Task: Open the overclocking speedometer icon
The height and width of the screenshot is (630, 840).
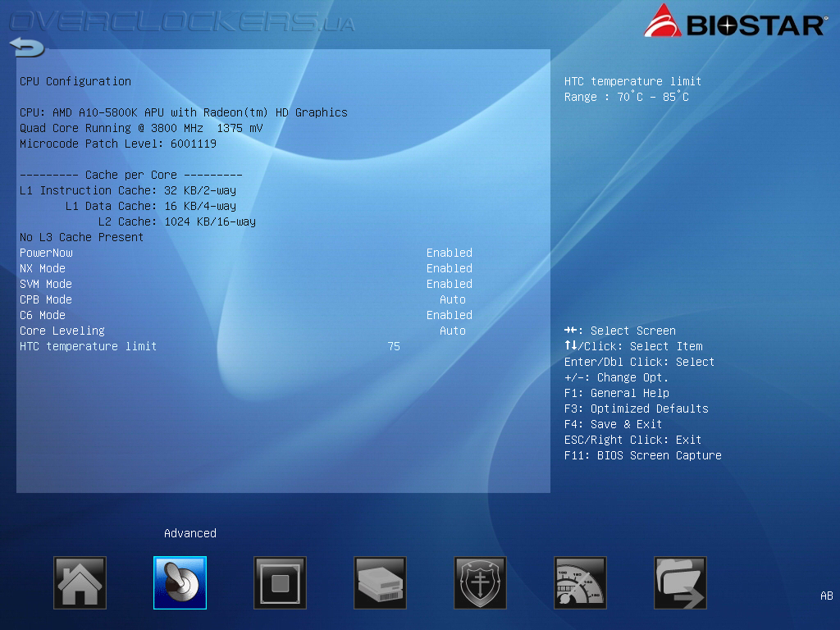Action: pos(580,583)
